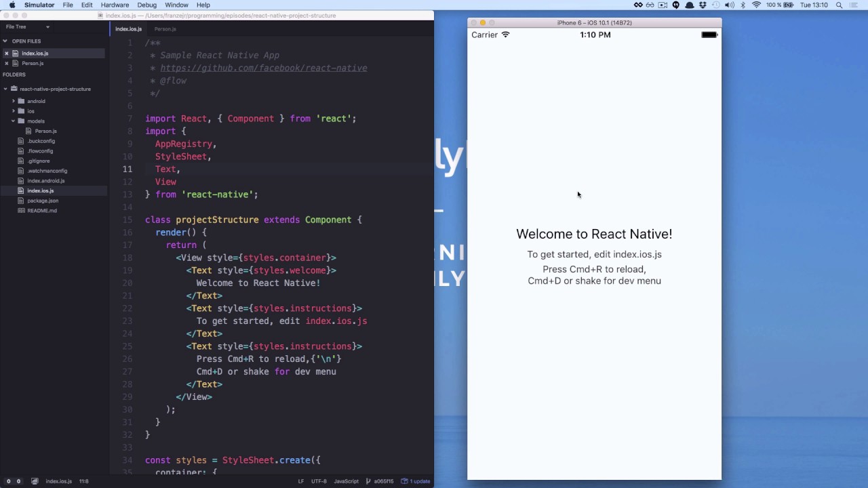Image resolution: width=868 pixels, height=488 pixels.
Task: Expand the ios folder
Action: click(x=14, y=111)
